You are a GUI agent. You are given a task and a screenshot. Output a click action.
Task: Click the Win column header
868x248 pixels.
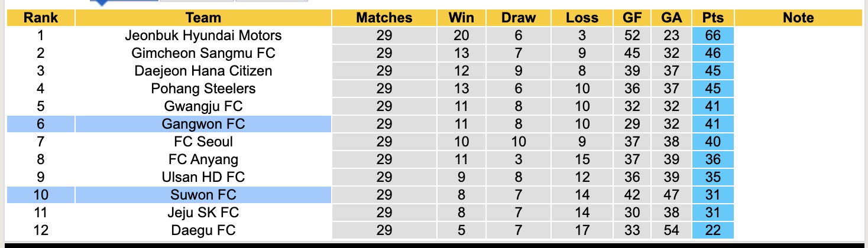pyautogui.click(x=461, y=18)
